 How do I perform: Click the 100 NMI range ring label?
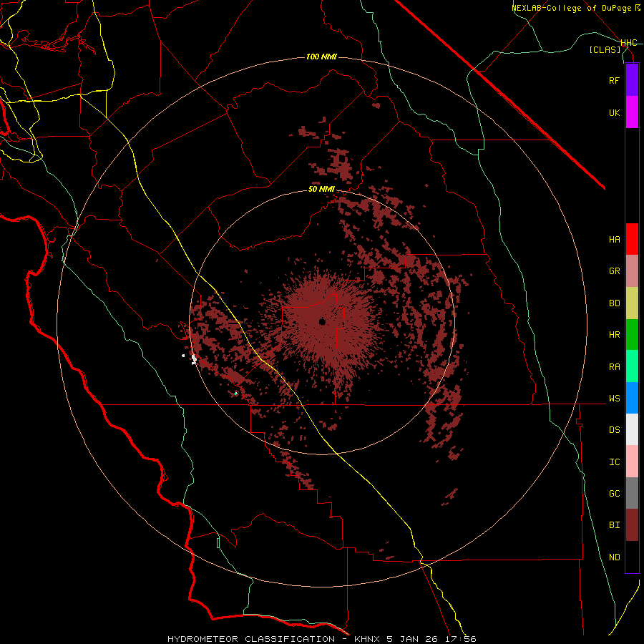coord(321,57)
